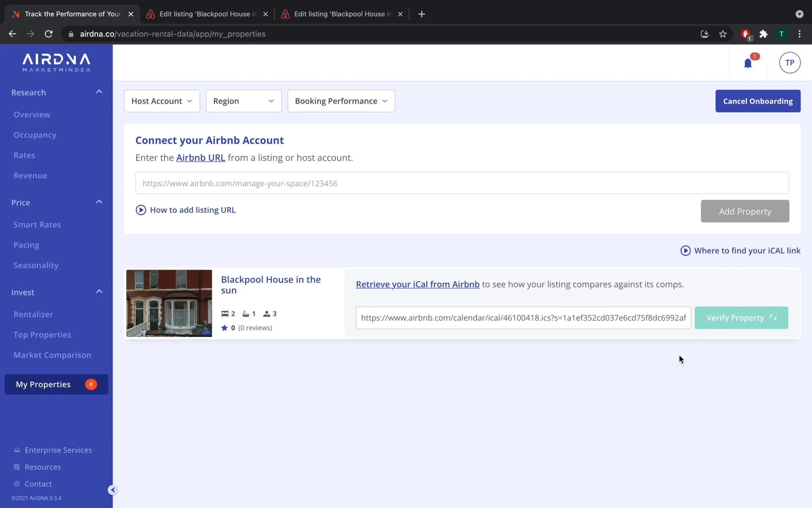
Task: Open Rates in sidebar
Action: (x=24, y=155)
